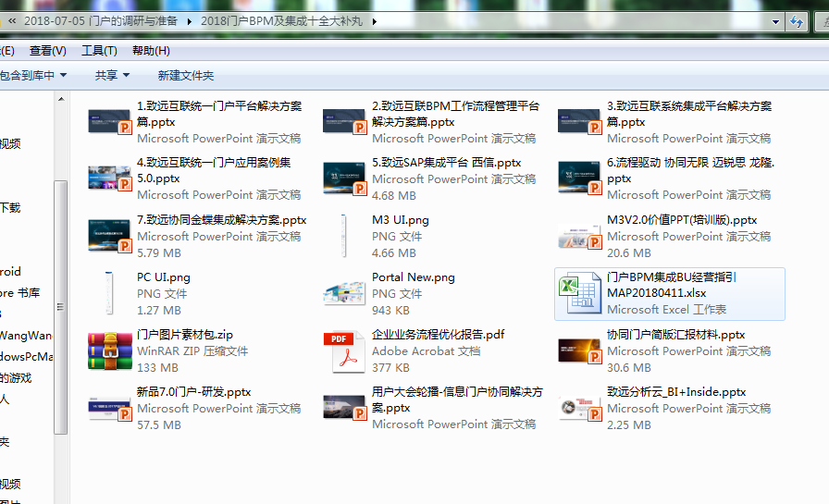Click the 2018门户BPM及集成十全大补丸 breadcrumb segment
The image size is (829, 504).
282,20
